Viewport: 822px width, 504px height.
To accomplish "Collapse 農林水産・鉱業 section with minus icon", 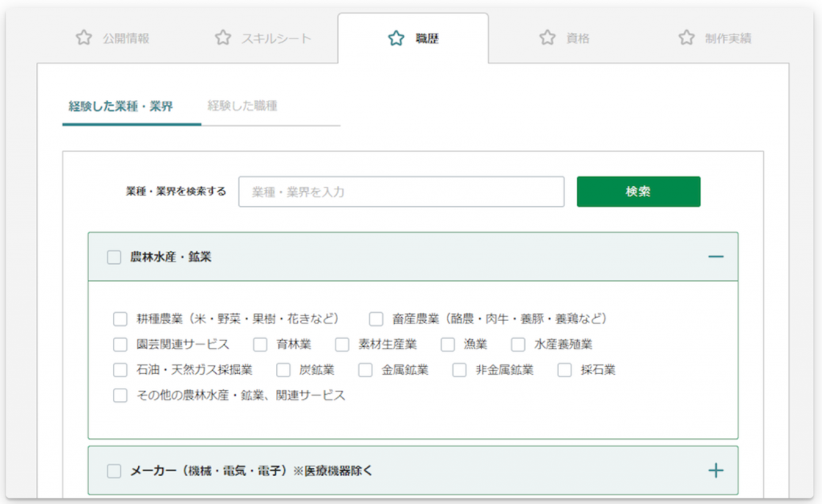I will 715,257.
